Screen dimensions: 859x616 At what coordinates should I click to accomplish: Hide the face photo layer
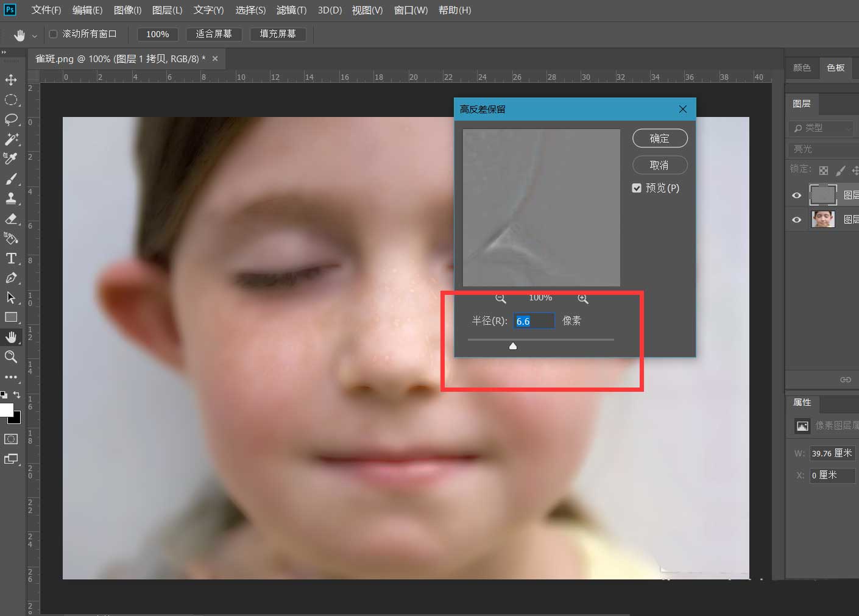point(796,219)
